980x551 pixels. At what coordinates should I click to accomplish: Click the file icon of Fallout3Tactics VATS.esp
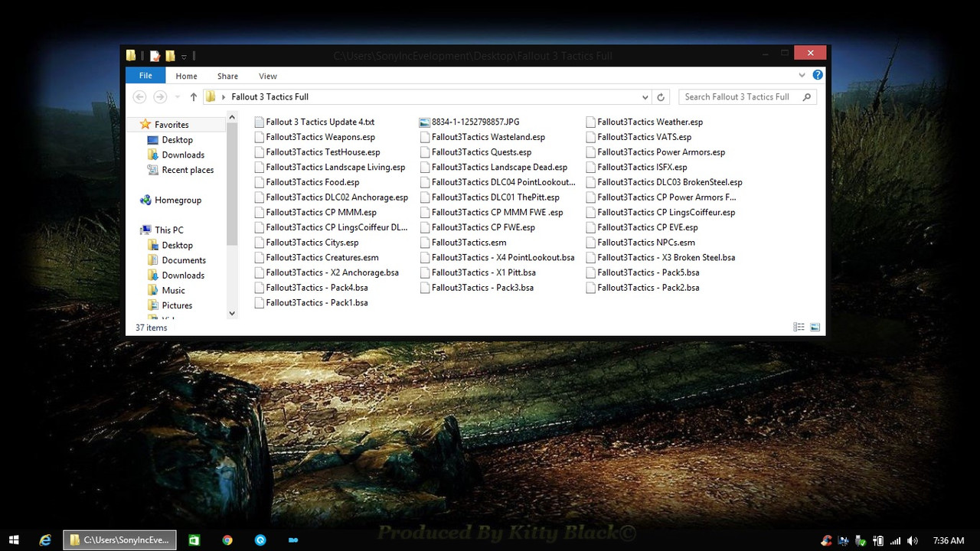[590, 137]
